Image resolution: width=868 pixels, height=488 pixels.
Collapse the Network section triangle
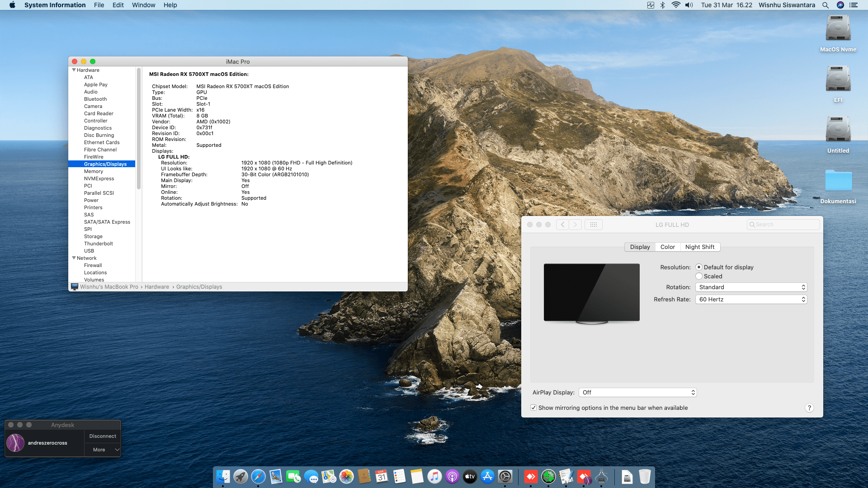[x=74, y=258]
